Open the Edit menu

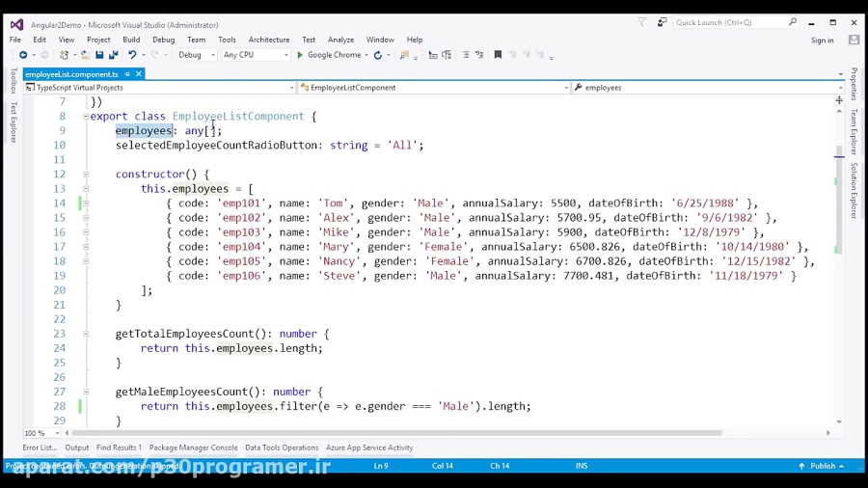40,40
